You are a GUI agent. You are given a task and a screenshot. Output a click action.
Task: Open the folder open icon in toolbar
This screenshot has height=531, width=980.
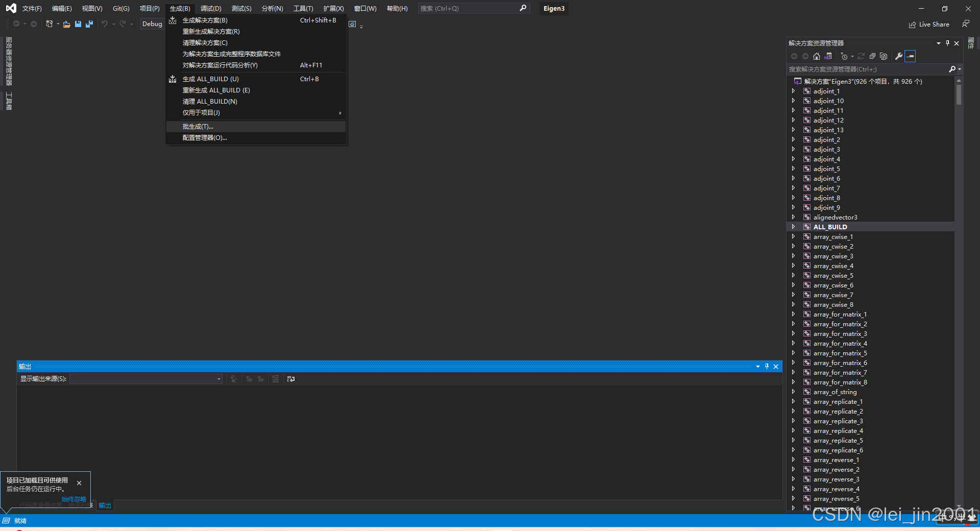point(66,24)
